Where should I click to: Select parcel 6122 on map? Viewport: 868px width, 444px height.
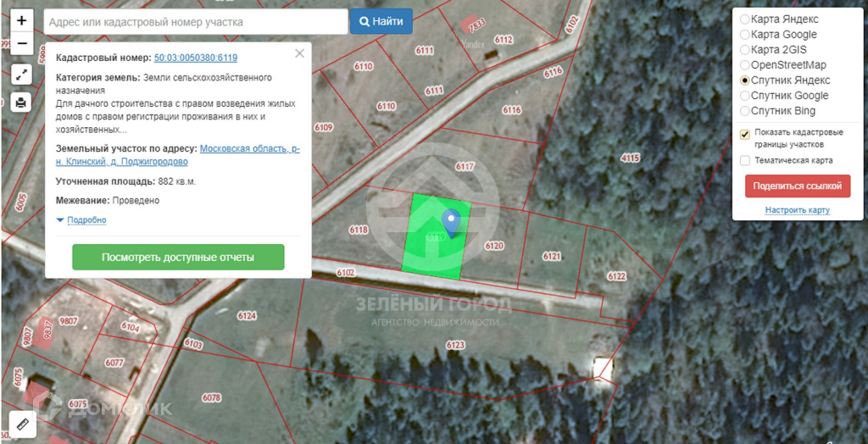[x=616, y=275]
